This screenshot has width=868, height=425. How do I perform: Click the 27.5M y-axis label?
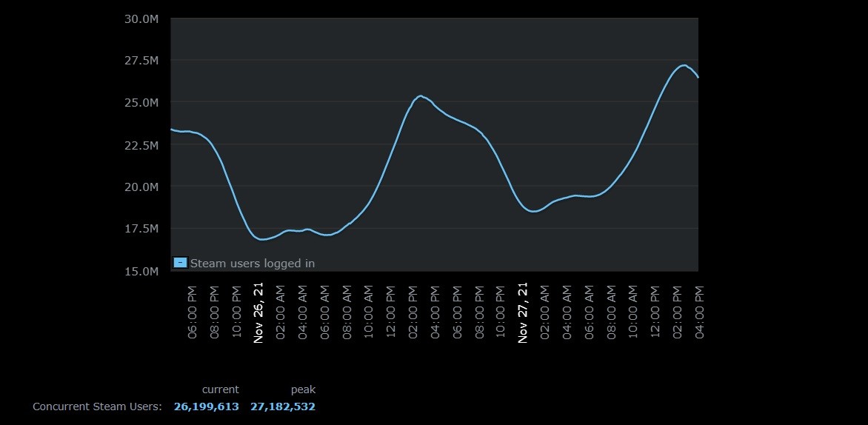point(141,61)
